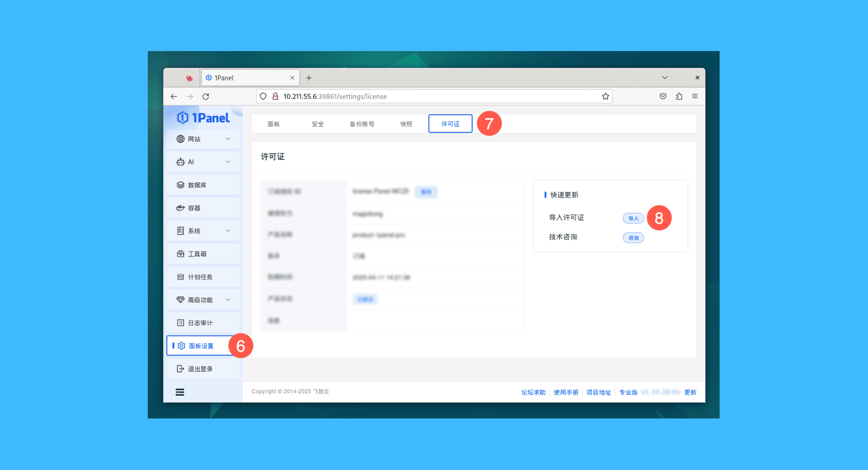
Task: Switch to the 备份账号 tab
Action: pyautogui.click(x=362, y=124)
